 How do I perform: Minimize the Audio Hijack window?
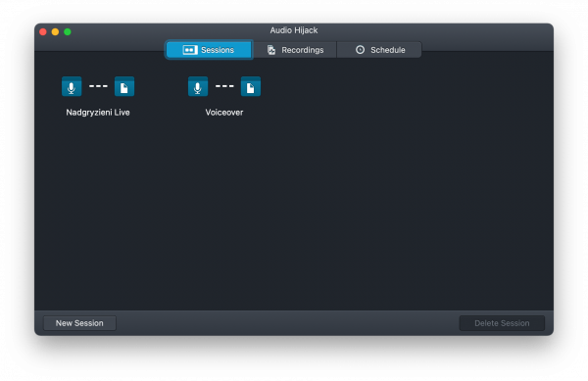(x=55, y=32)
